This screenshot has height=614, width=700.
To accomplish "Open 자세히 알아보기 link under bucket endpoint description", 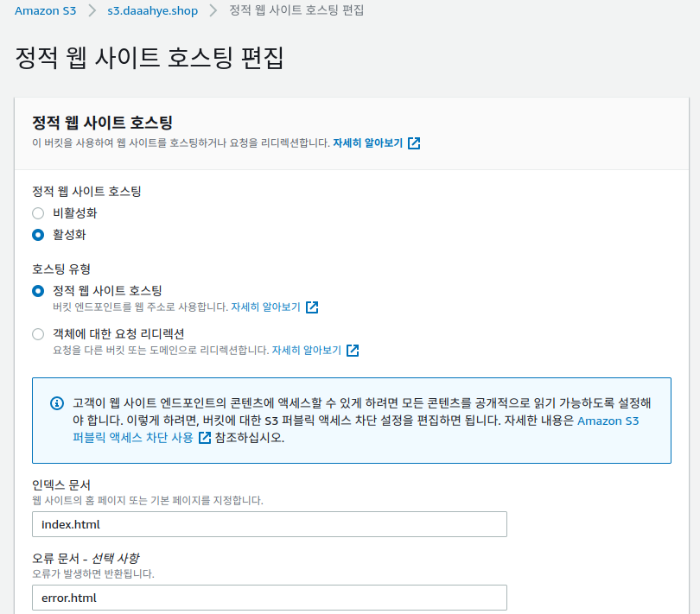I will point(265,307).
